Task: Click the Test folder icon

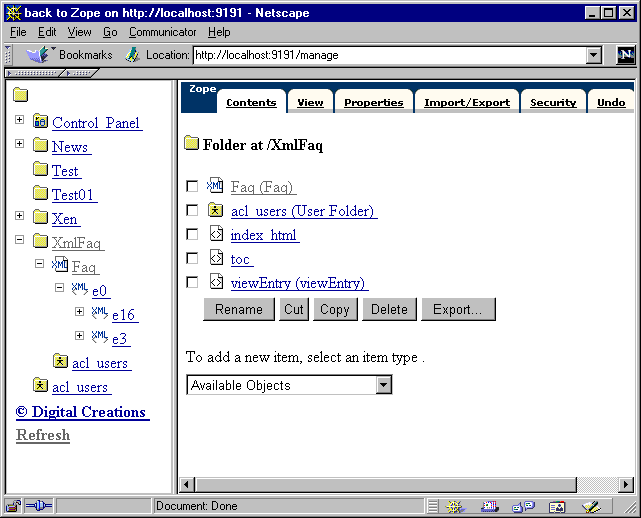Action: click(x=40, y=169)
